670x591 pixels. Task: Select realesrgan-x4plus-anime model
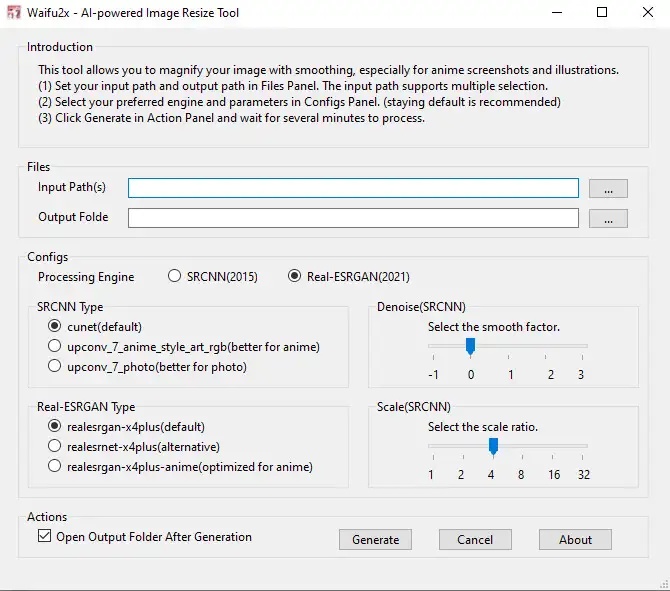(x=56, y=467)
